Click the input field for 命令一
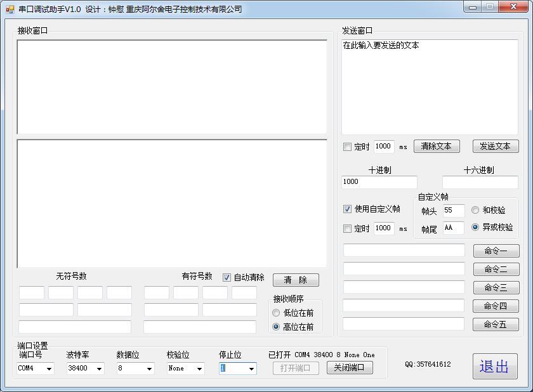The image size is (533, 392). click(404, 251)
